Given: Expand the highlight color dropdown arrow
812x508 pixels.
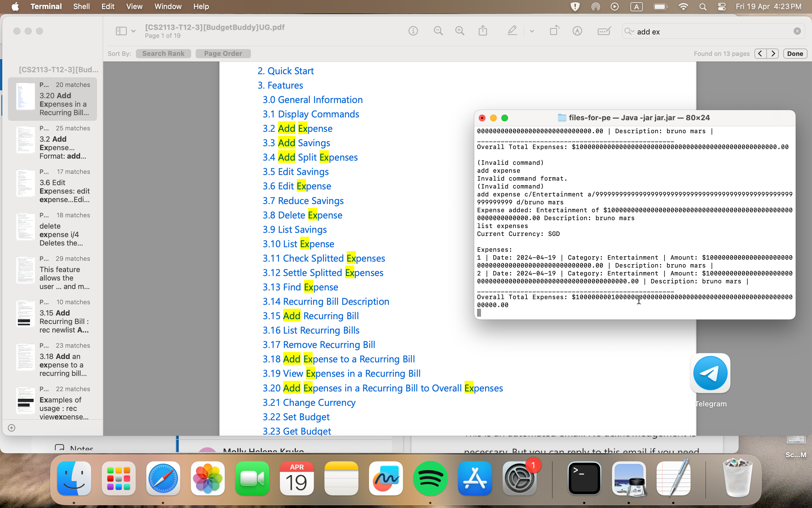Looking at the screenshot, I should 532,31.
